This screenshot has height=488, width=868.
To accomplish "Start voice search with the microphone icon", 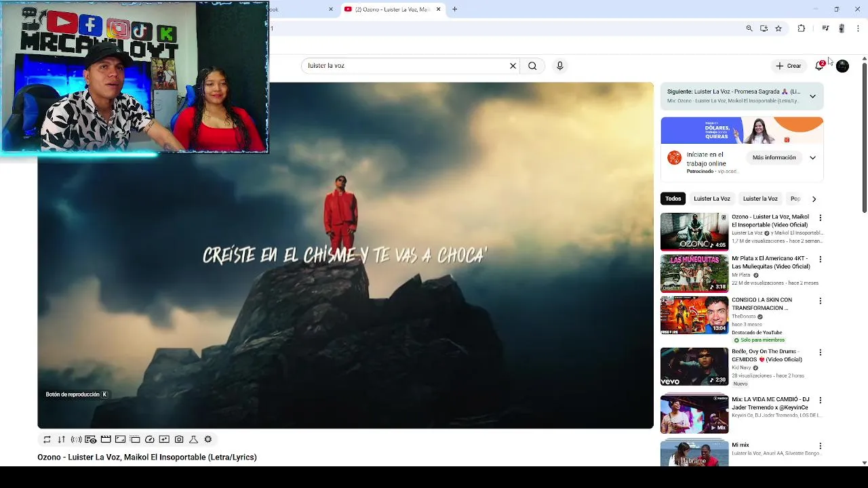I will click(559, 66).
